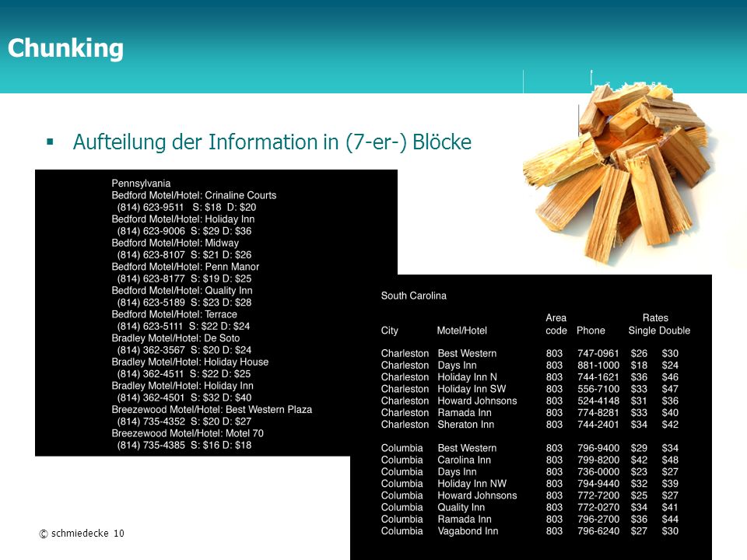
Task: Select the Charleston Best Western row
Action: [x=530, y=353]
